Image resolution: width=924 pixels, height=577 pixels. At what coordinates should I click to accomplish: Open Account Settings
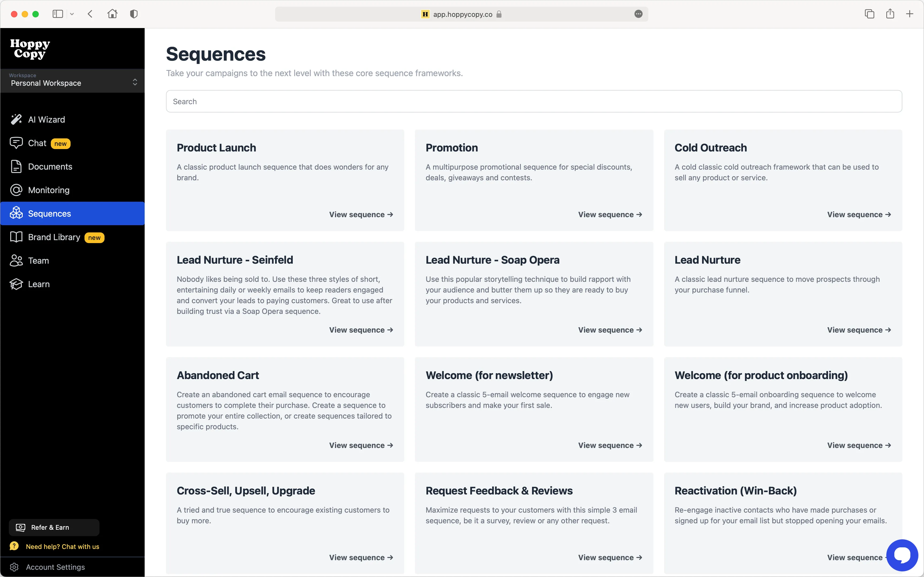(x=56, y=567)
